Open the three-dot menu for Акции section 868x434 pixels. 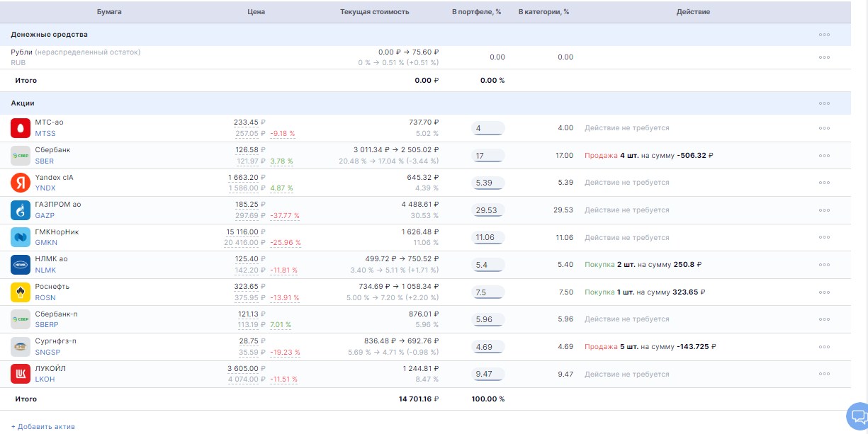tap(823, 103)
